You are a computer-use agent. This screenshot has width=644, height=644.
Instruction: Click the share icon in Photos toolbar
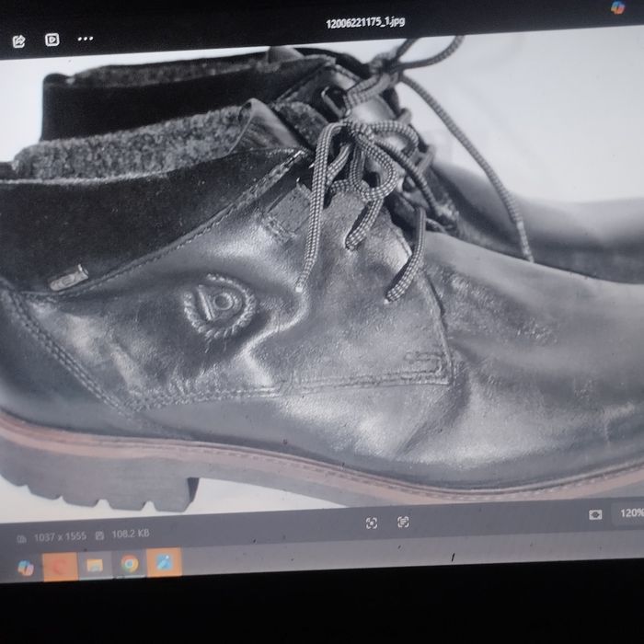(19, 41)
